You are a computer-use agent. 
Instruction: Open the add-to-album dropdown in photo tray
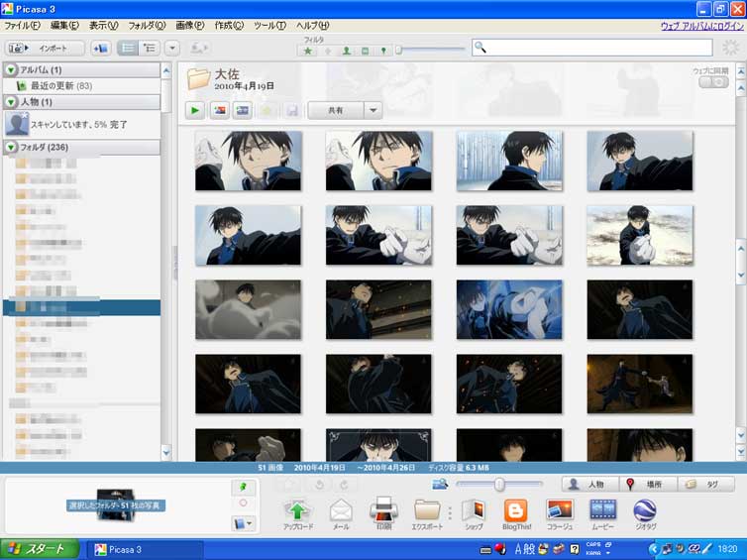point(243,523)
